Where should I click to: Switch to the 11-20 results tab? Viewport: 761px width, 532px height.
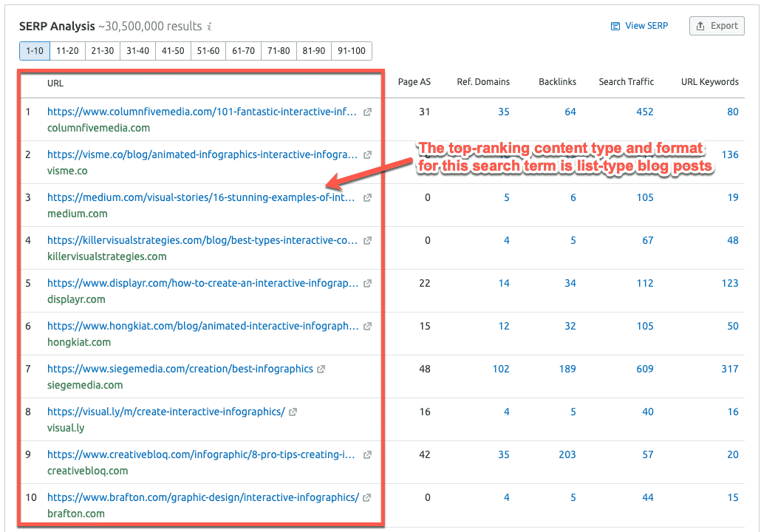[x=67, y=51]
